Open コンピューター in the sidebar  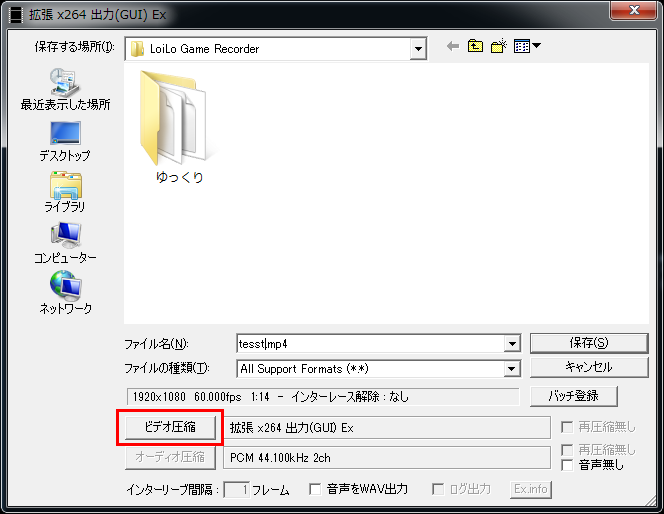click(65, 243)
